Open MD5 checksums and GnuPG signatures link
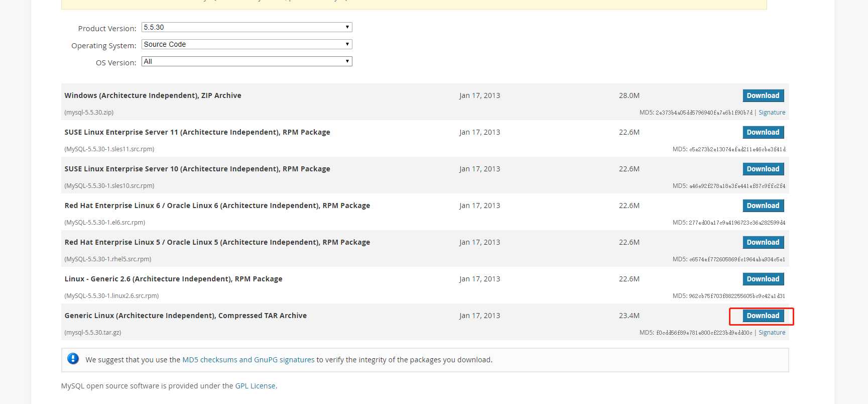The width and height of the screenshot is (868, 404). pyautogui.click(x=248, y=360)
